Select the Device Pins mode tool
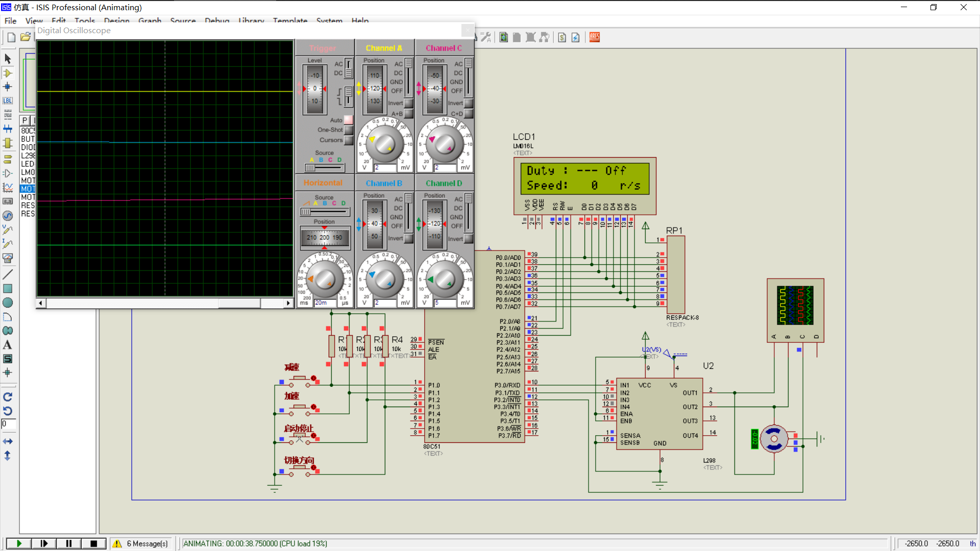 point(8,173)
